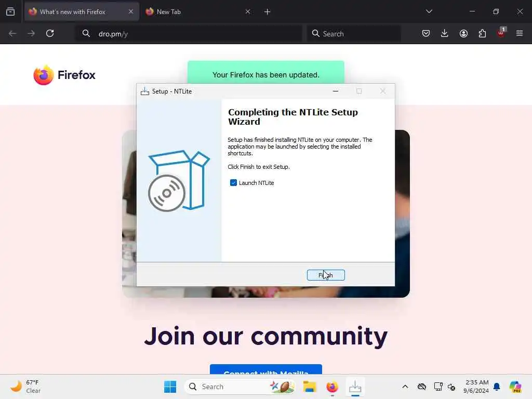Reload the current page

50,33
